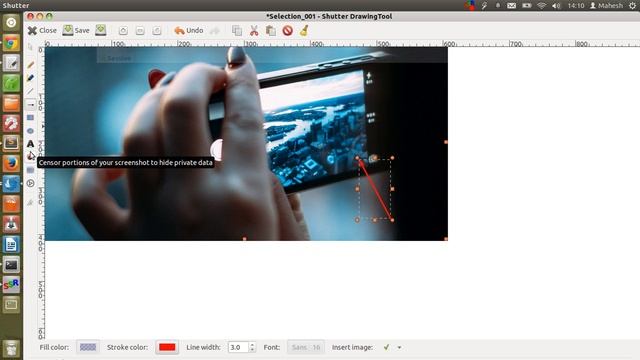Select the pointer selection tool
The height and width of the screenshot is (360, 640).
(x=30, y=47)
